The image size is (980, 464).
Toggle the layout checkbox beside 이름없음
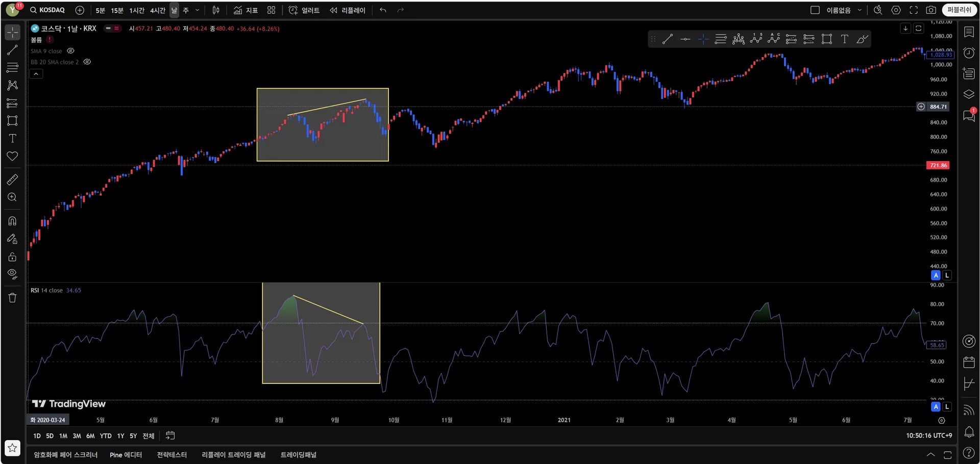pos(815,10)
